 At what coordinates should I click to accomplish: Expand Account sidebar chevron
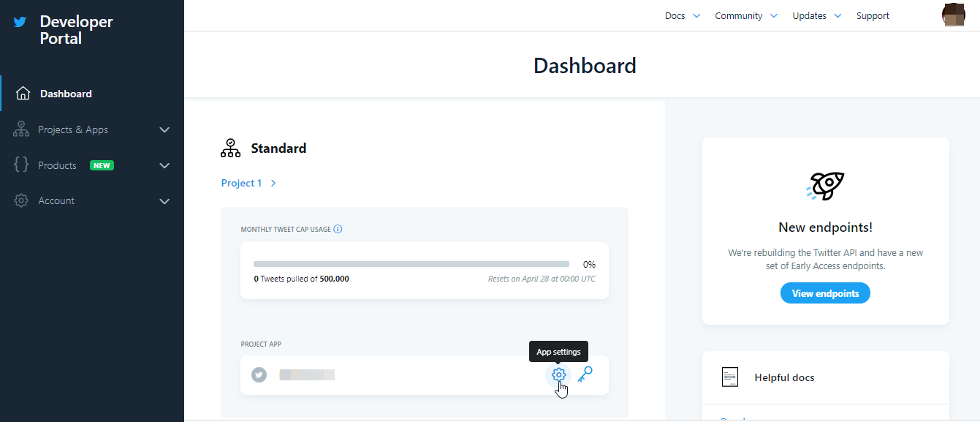164,201
